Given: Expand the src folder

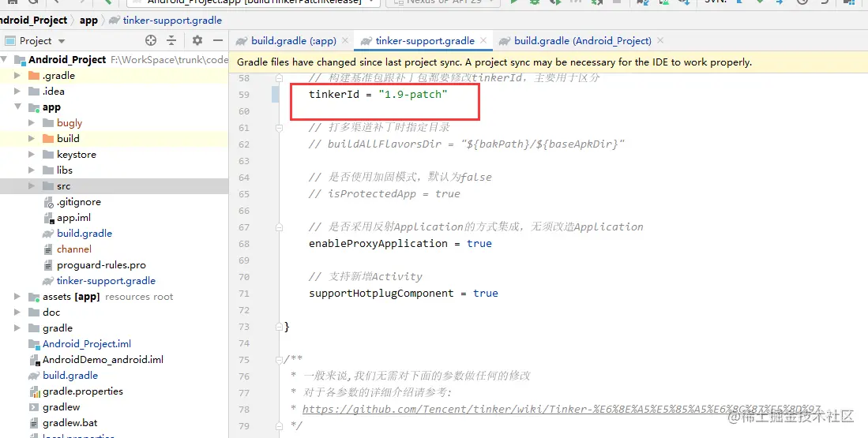Looking at the screenshot, I should point(32,185).
